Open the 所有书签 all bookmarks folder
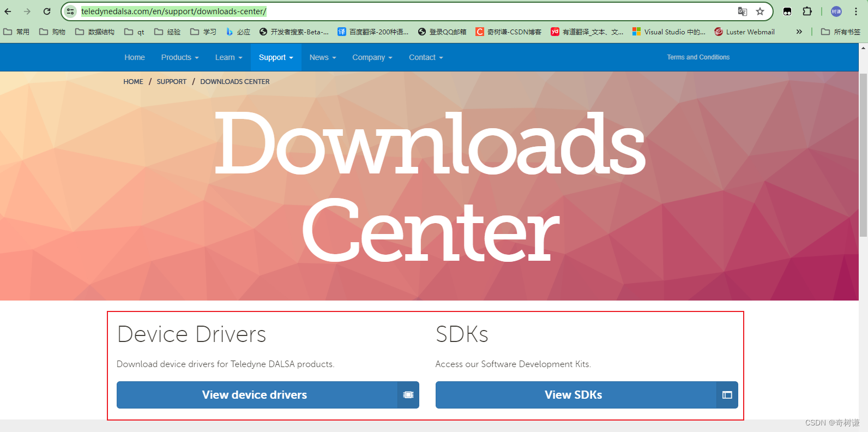 tap(841, 32)
